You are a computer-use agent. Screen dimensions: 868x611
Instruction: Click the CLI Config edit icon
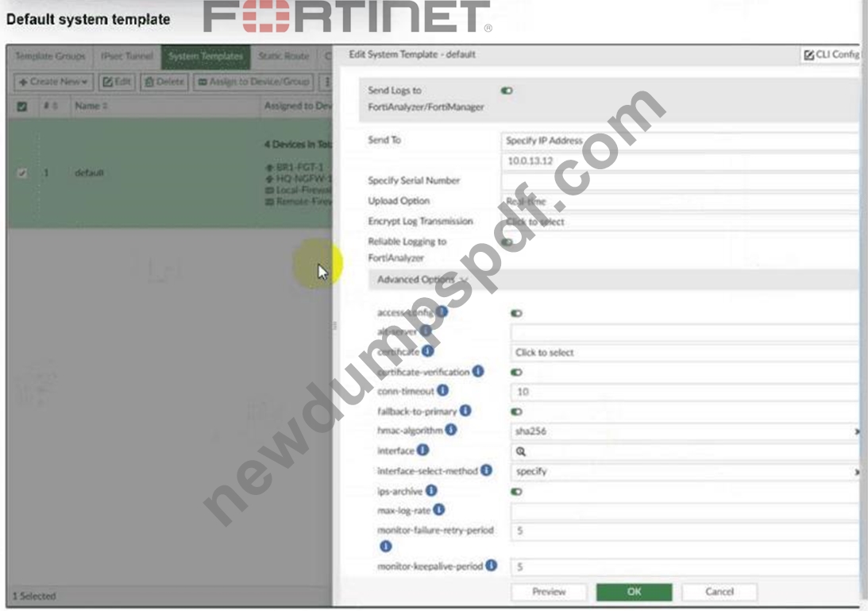click(808, 55)
